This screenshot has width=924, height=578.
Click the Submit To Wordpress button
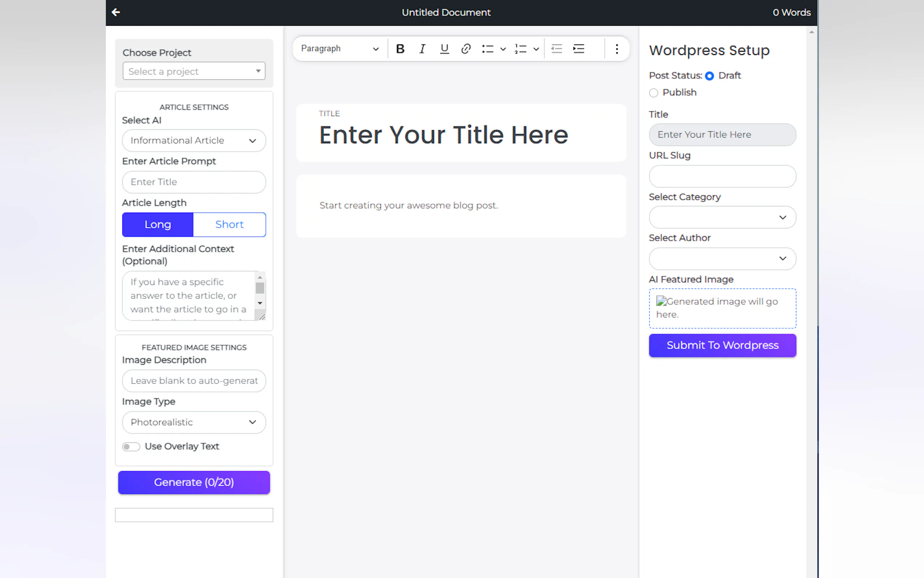click(x=722, y=345)
